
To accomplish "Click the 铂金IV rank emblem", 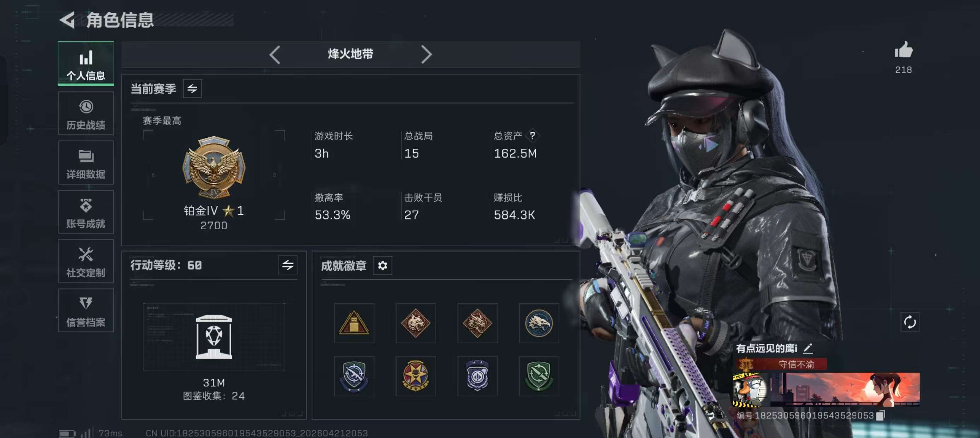I will [x=214, y=167].
